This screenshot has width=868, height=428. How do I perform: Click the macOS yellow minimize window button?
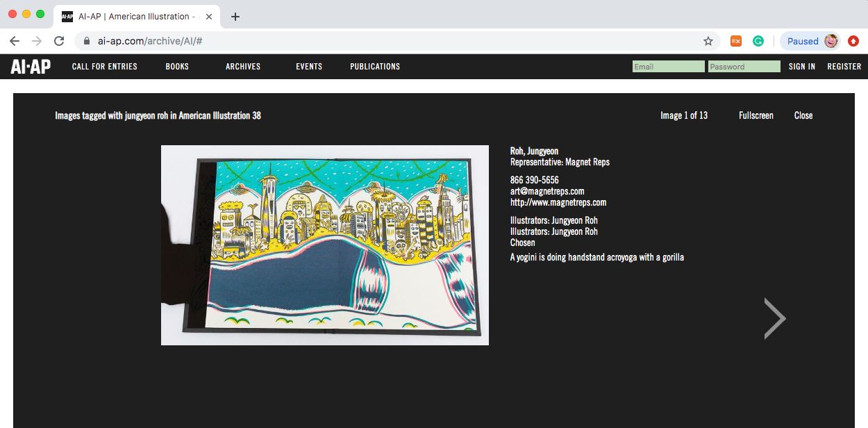click(26, 14)
